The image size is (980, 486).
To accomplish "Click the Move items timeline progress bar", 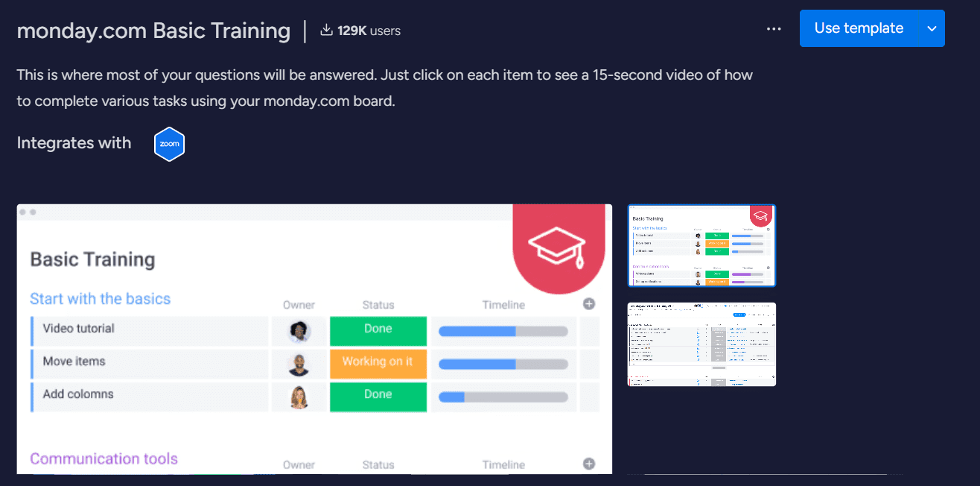I will [503, 364].
